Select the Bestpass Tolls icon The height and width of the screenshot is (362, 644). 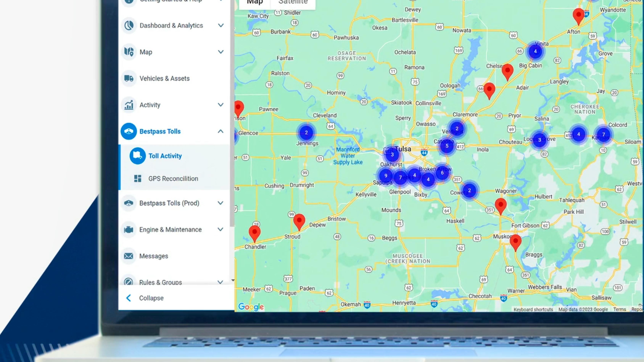click(129, 131)
